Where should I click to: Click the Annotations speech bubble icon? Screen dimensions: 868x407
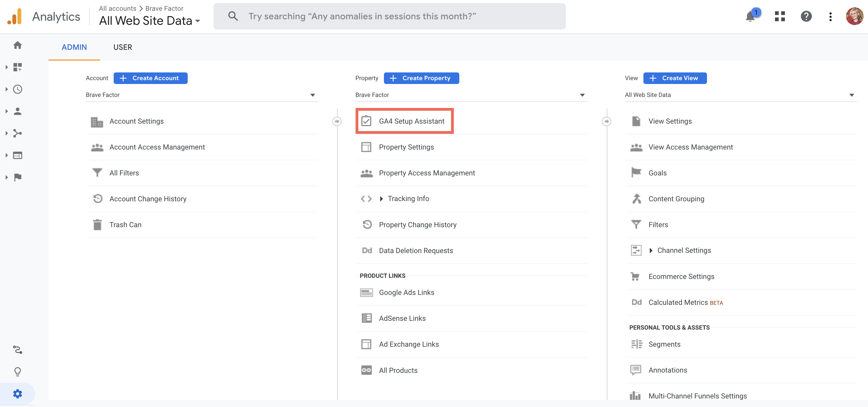(x=635, y=370)
